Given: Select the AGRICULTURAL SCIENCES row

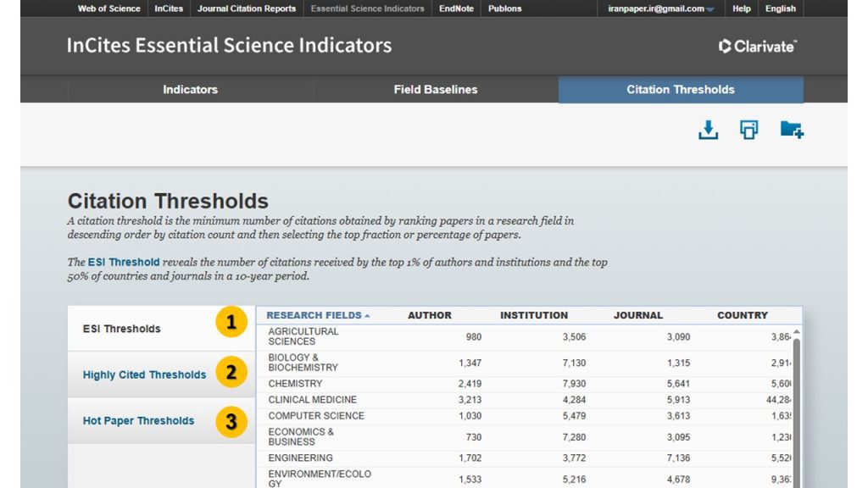Looking at the screenshot, I should pos(524,336).
